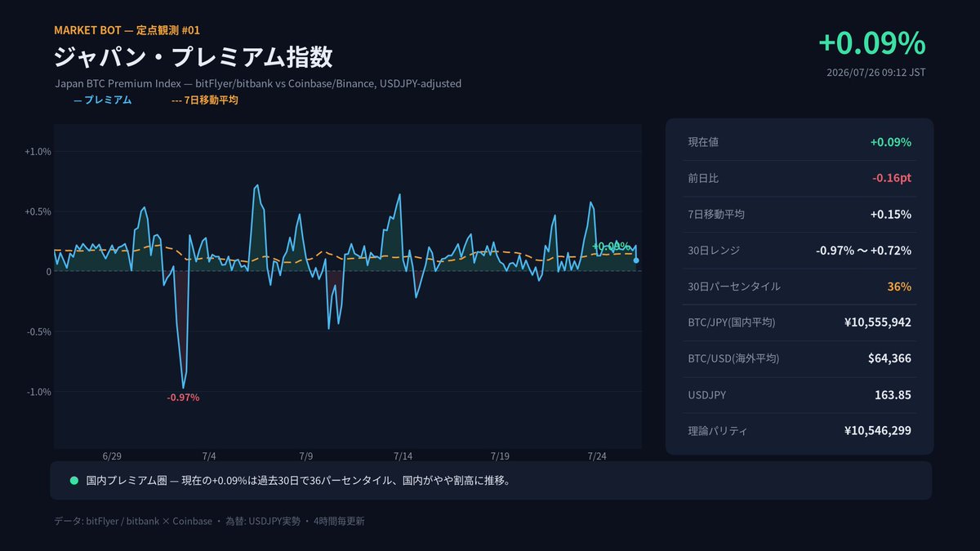Click the -0.16pt value
This screenshot has width=980, height=551.
(892, 178)
